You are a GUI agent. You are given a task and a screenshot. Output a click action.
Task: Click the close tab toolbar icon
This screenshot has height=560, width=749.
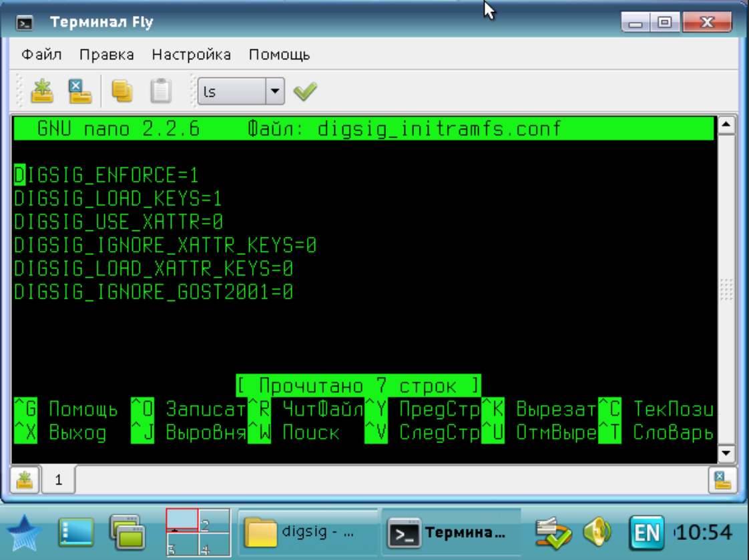coord(80,91)
